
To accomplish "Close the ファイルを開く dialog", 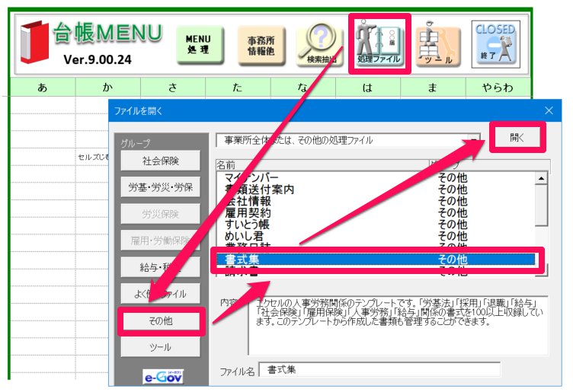I will click(549, 110).
